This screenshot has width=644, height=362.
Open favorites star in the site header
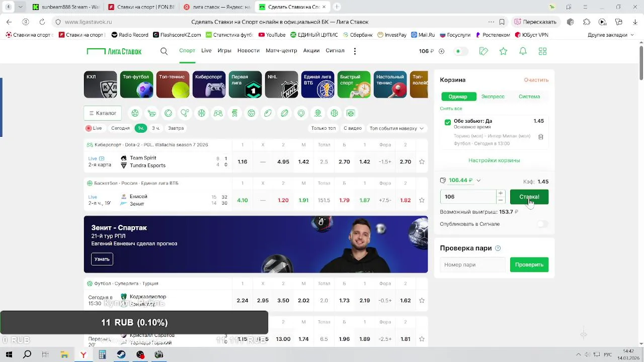click(503, 51)
